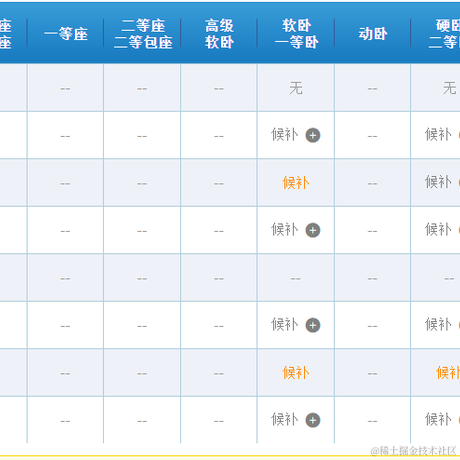The height and width of the screenshot is (460, 460).
Task: Select the 一等座 column header
Action: click(x=66, y=34)
